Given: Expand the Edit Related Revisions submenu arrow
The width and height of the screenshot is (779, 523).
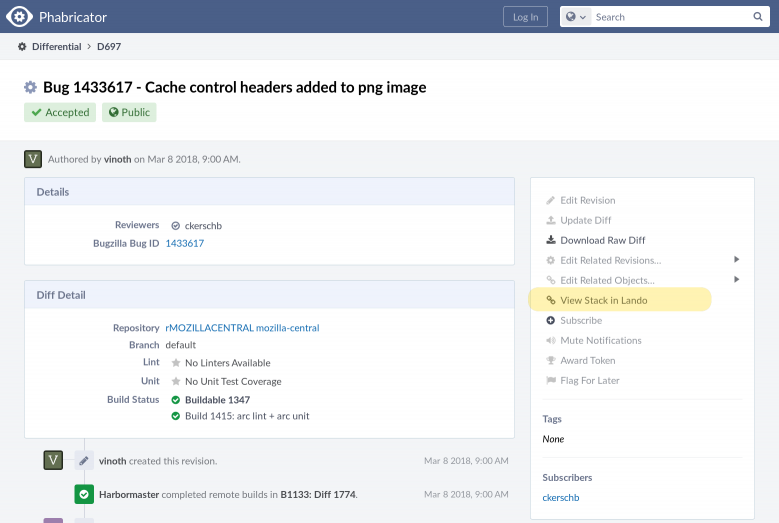Looking at the screenshot, I should pyautogui.click(x=736, y=259).
